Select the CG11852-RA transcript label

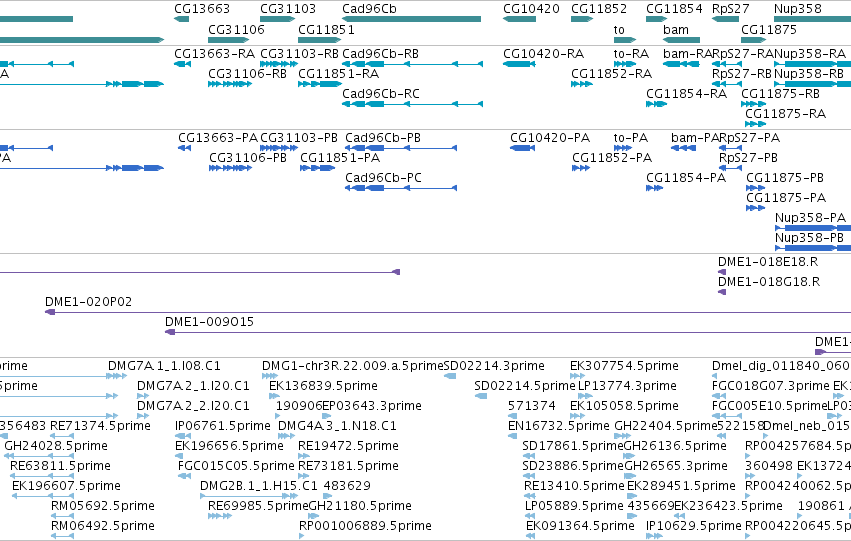click(x=611, y=74)
